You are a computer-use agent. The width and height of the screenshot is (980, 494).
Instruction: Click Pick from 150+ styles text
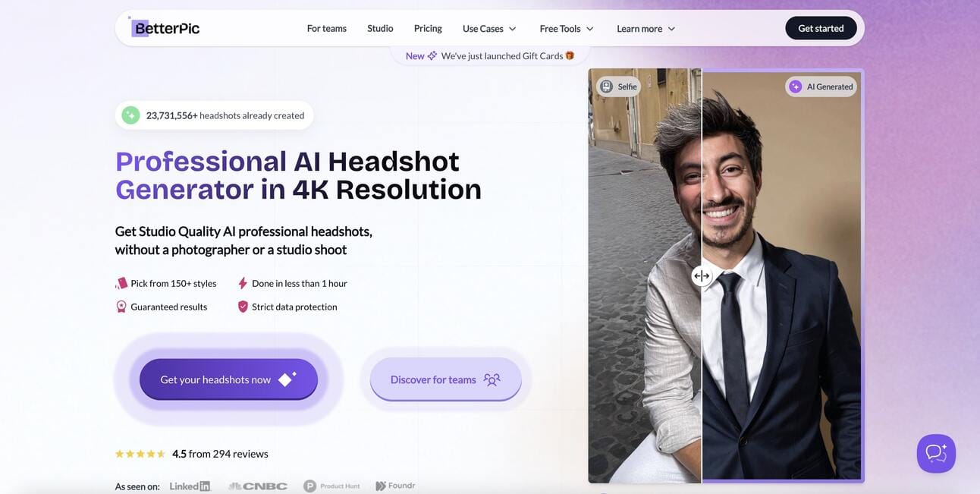coord(173,283)
